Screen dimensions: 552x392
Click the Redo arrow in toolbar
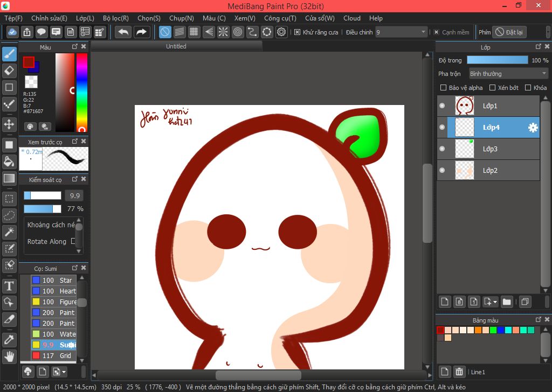tap(141, 32)
